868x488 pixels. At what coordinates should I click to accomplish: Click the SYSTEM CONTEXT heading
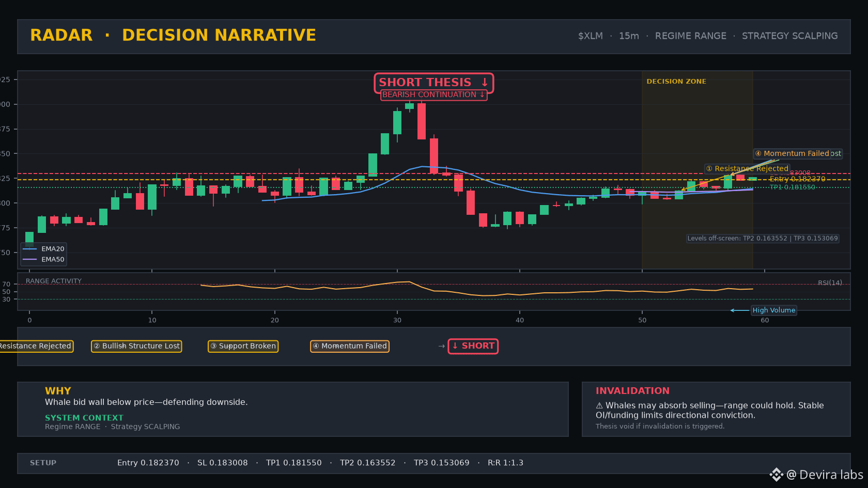click(84, 418)
